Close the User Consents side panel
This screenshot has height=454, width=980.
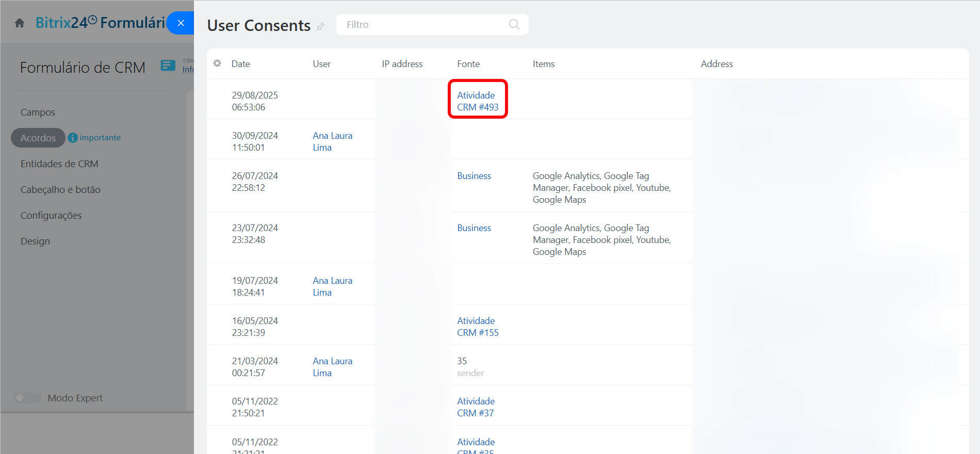(x=181, y=23)
